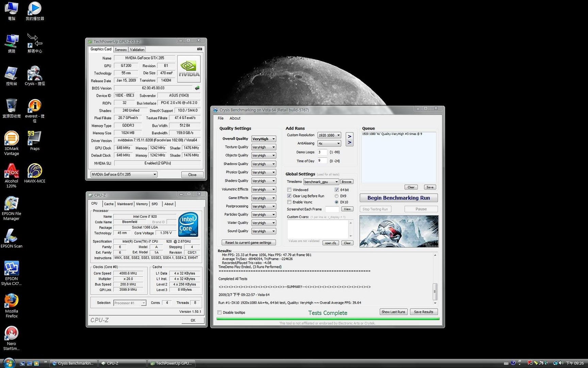Open the everest desktop shortcut
588x368 pixels.
(35, 111)
